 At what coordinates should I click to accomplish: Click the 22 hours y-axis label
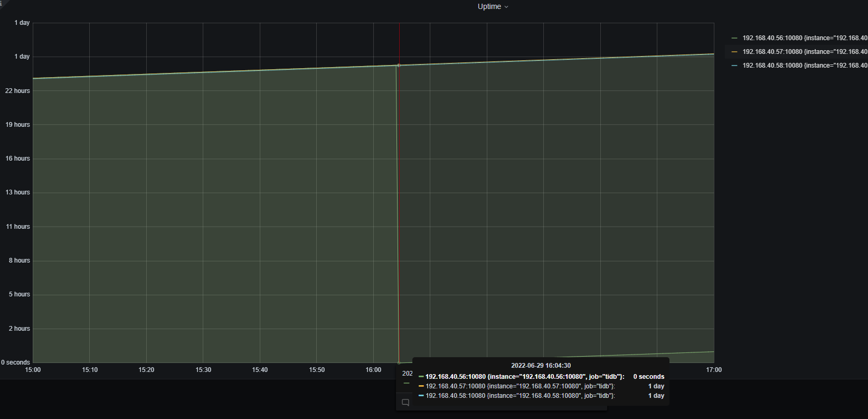(17, 91)
